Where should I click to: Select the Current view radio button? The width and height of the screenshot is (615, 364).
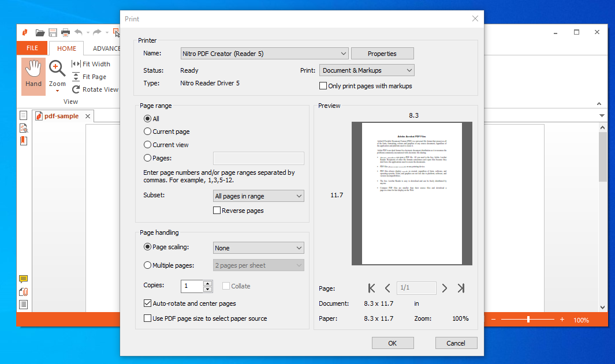pos(147,145)
